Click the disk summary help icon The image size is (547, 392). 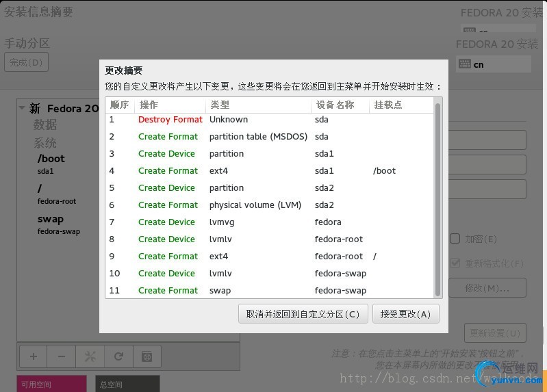click(x=147, y=356)
